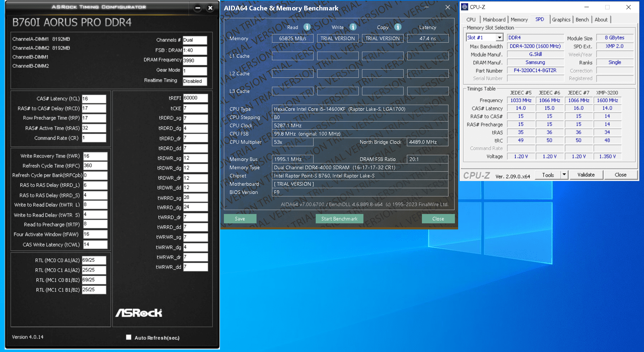Toggle the Auto Refresh(sec) checkbox
The image size is (644, 352).
(128, 337)
